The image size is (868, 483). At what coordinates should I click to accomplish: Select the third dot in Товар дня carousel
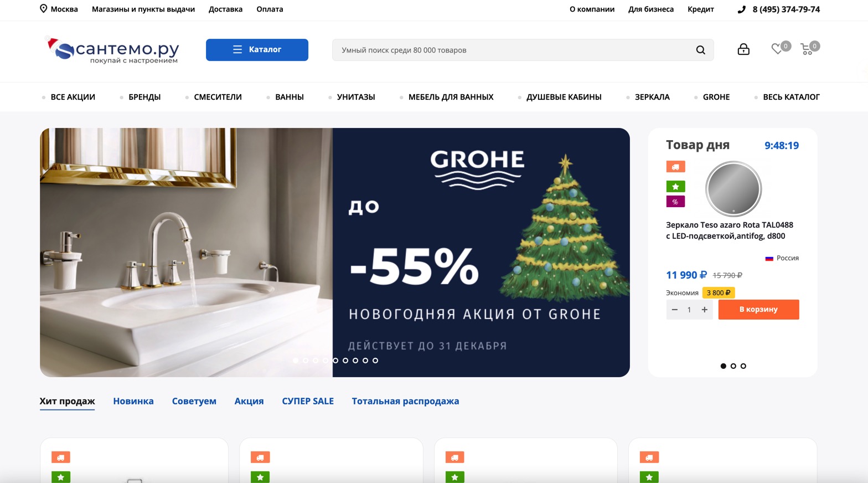tap(743, 366)
